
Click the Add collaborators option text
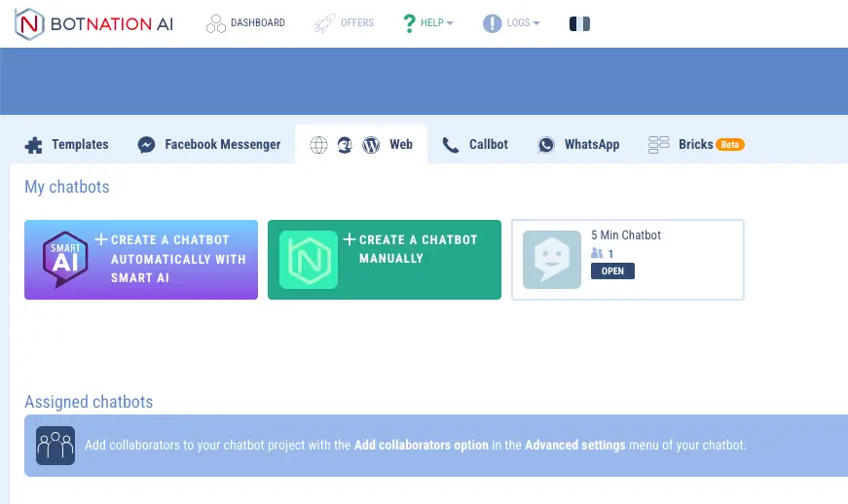[x=422, y=445]
